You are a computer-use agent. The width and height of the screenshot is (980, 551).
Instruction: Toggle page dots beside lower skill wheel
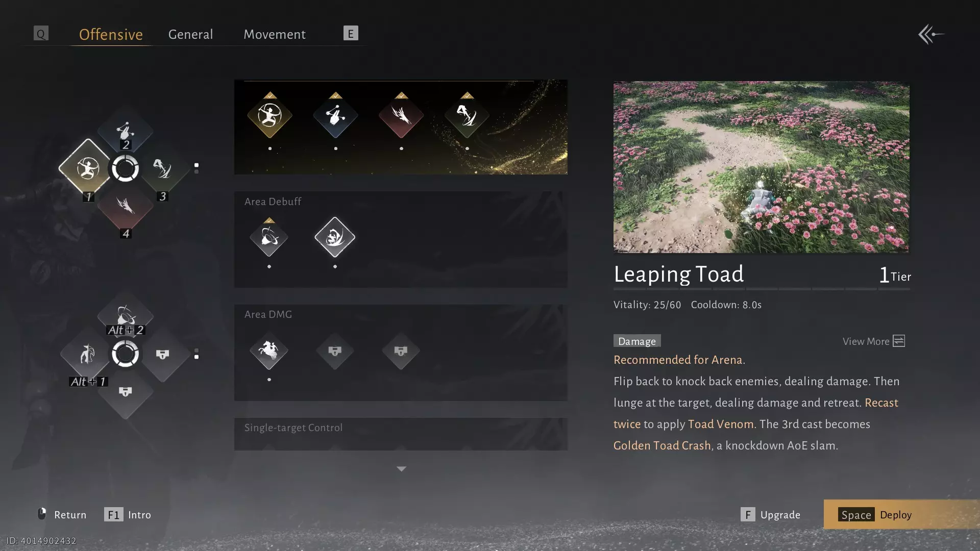(x=197, y=354)
